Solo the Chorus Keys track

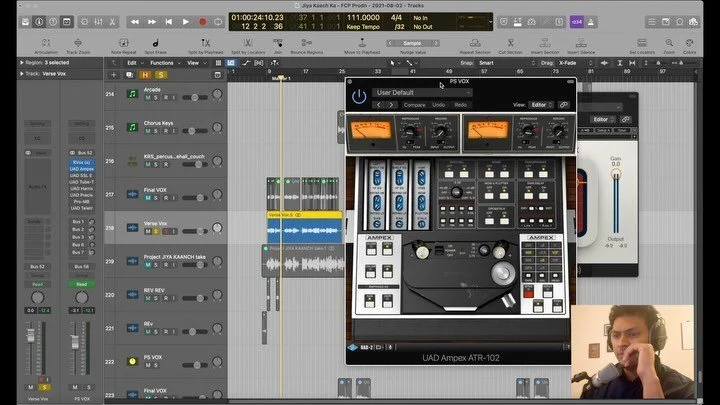[156, 131]
